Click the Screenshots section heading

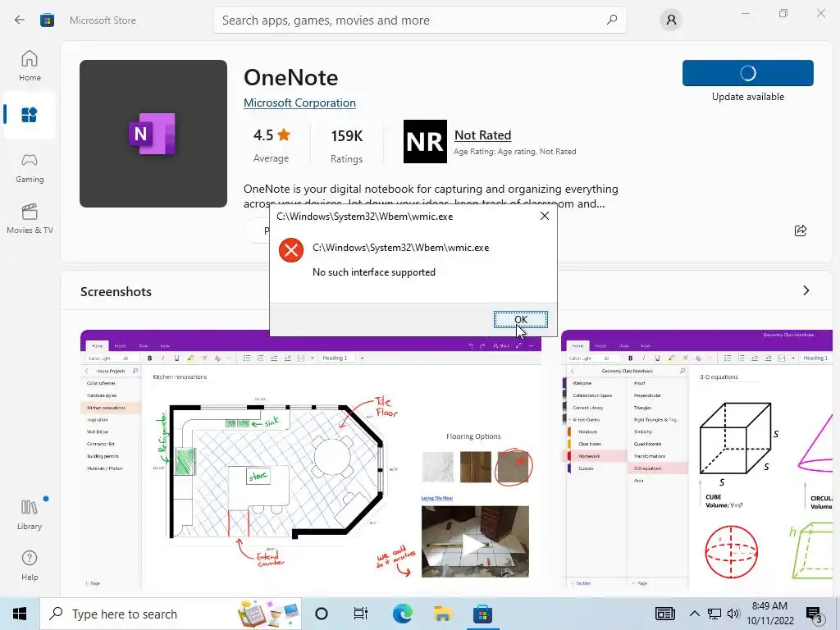point(116,291)
